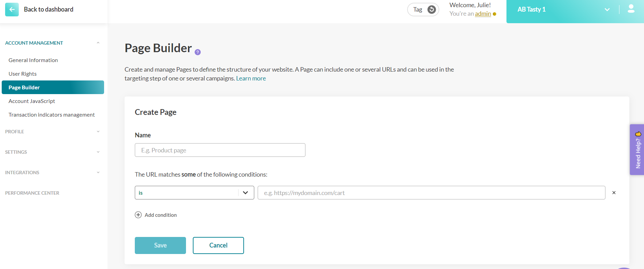Expand the Integrations section

pos(98,173)
